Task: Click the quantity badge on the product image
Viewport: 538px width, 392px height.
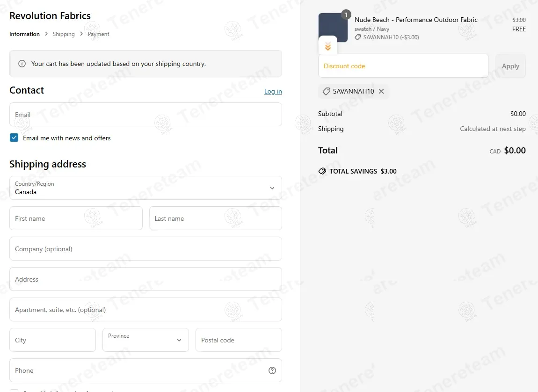Action: click(346, 15)
